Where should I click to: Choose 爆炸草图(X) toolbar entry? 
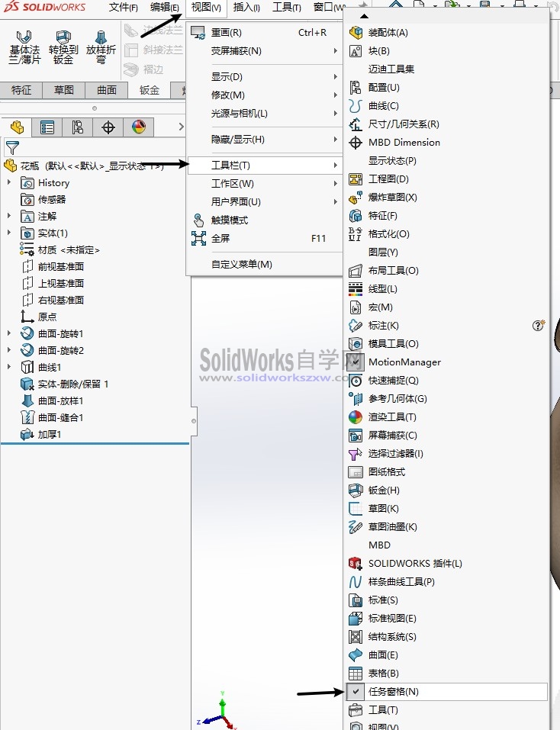click(x=446, y=198)
